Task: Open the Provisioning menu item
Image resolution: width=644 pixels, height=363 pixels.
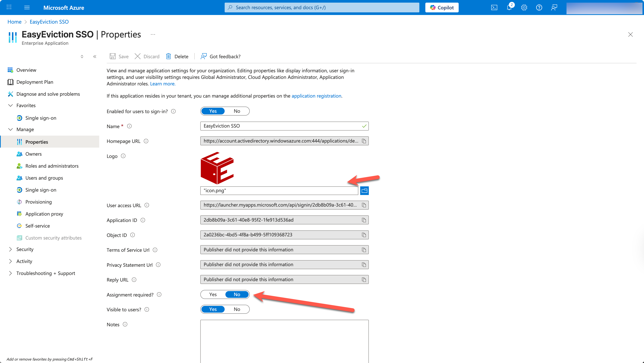Action: [39, 202]
